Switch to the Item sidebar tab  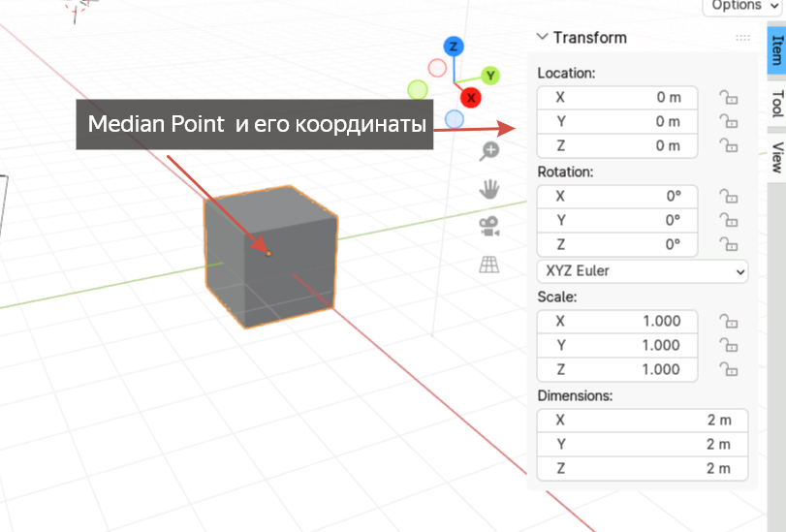click(x=776, y=48)
